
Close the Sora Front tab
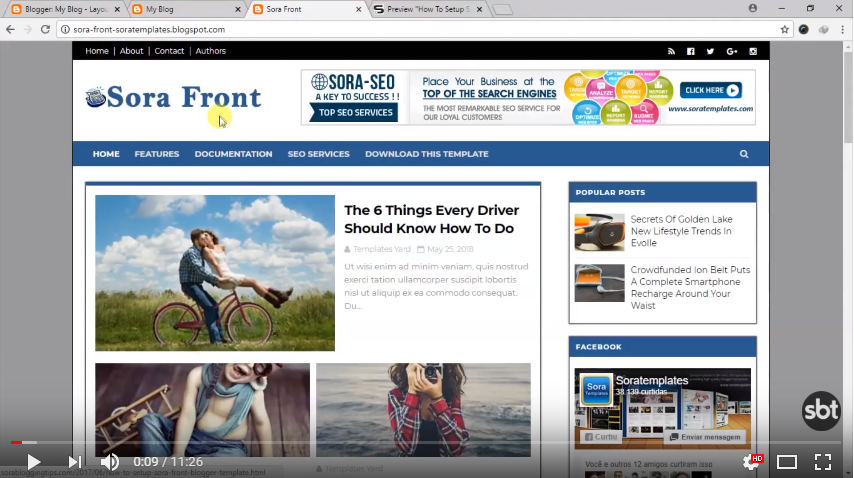(x=358, y=9)
